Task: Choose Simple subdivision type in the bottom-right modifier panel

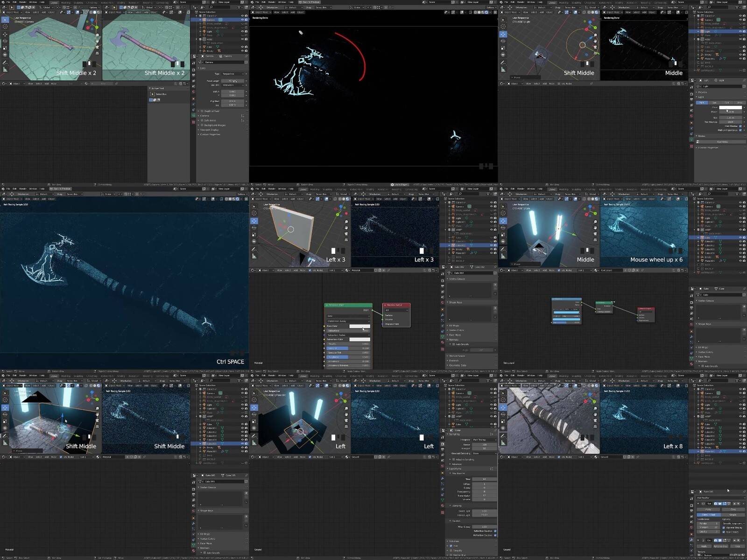Action: [733, 514]
